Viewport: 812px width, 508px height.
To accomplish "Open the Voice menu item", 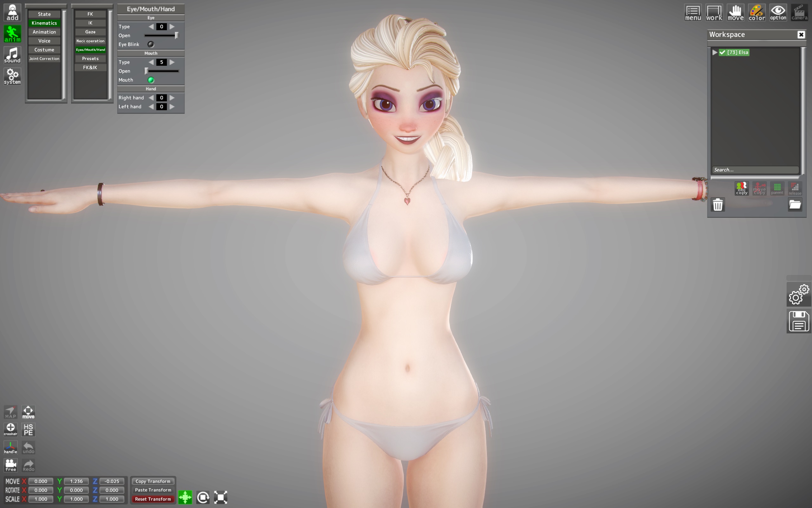I will pyautogui.click(x=44, y=41).
